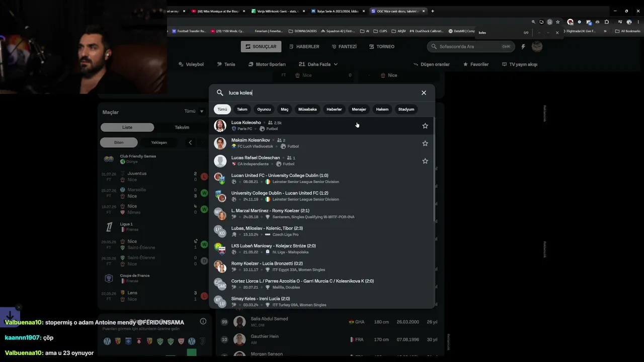The height and width of the screenshot is (362, 644).
Task: Open TV yayın akışı link
Action: tap(520, 64)
